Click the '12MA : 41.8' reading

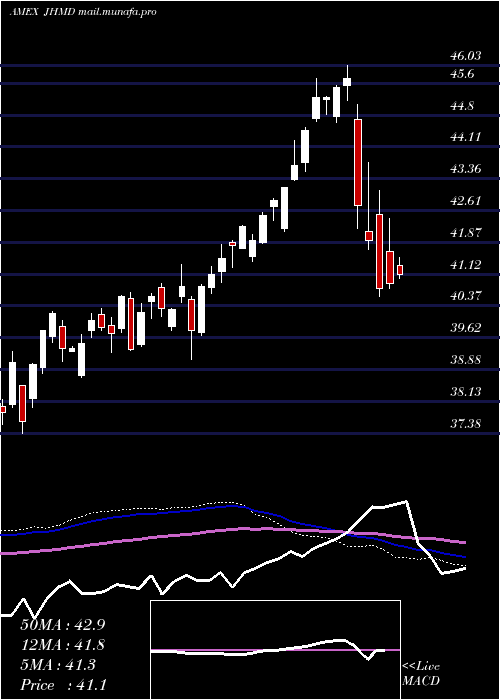point(62,645)
